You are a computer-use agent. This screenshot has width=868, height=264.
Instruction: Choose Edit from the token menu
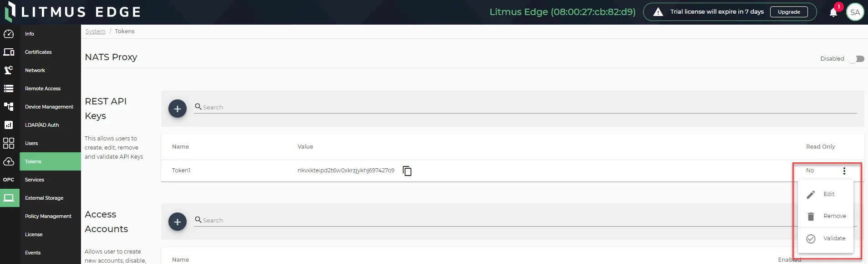pos(825,194)
